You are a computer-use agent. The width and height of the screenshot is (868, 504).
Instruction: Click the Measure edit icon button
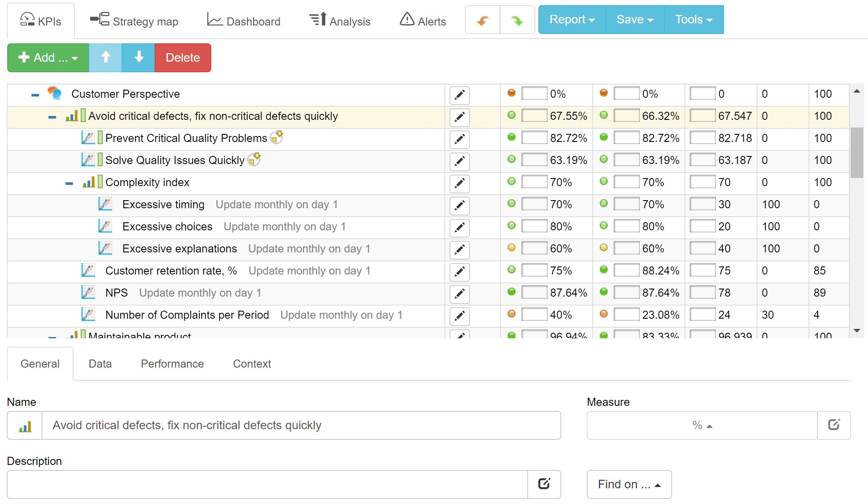coord(834,425)
